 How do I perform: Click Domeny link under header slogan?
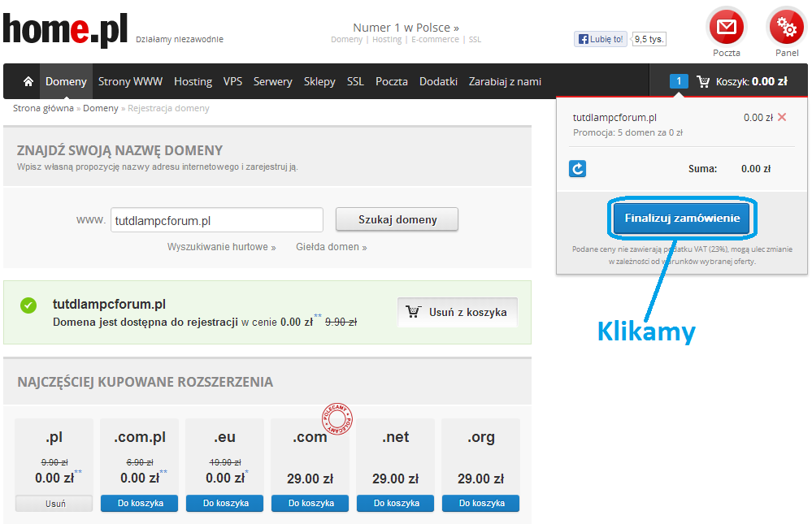(346, 39)
